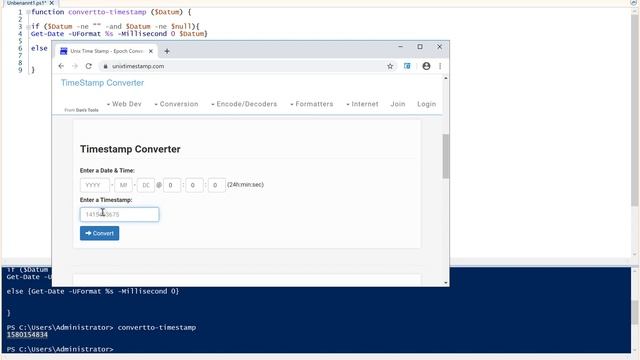
Task: Minimize the browser window
Action: click(x=400, y=47)
